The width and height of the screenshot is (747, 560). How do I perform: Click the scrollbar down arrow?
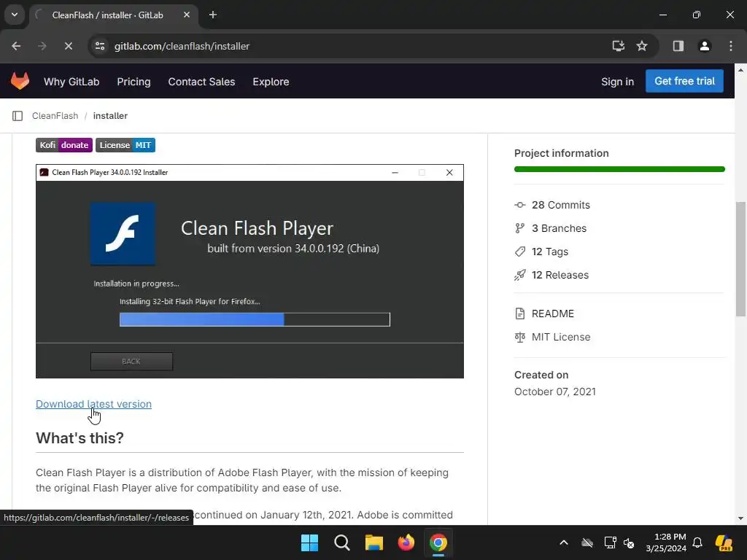click(x=740, y=518)
